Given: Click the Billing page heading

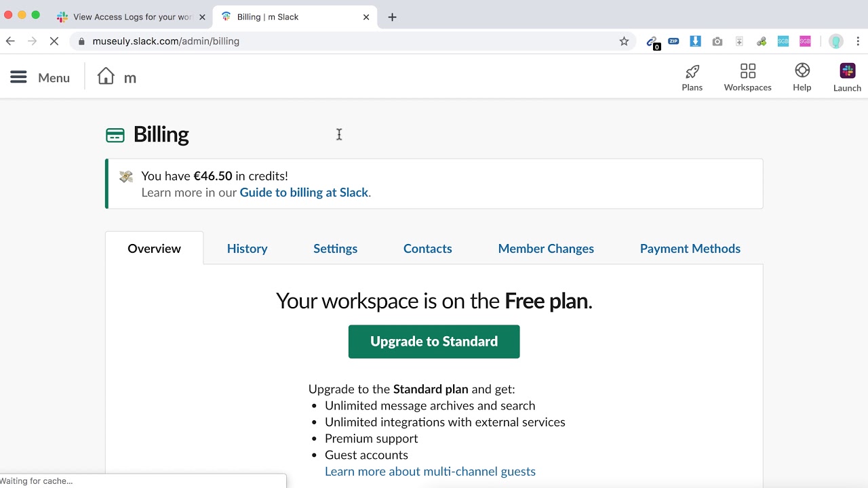Looking at the screenshot, I should coord(161,135).
